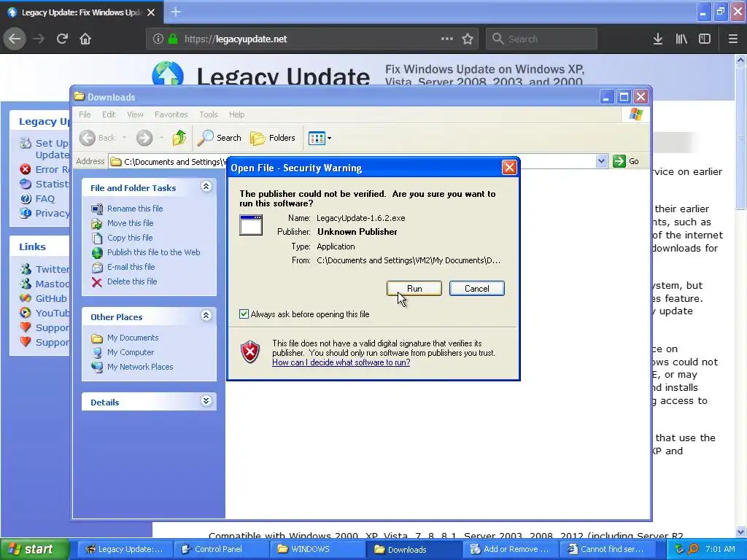Viewport: 747px width, 560px height.
Task: Go back in the browser
Action: point(15,39)
